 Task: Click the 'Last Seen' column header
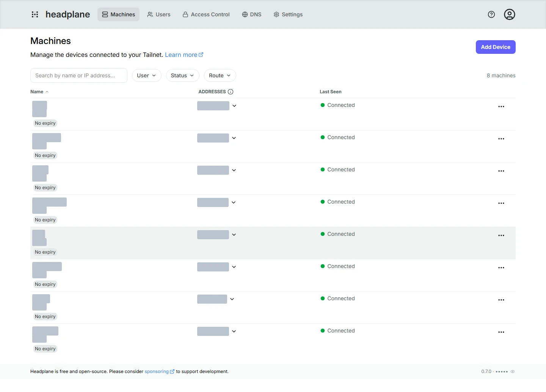[x=331, y=92]
